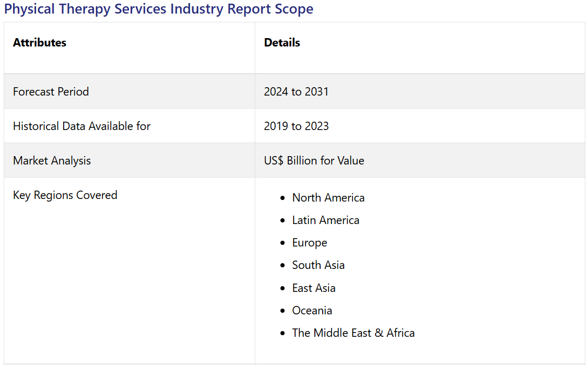Screen dimensions: 588x365
Task: Select Europe in the regions list
Action: (310, 243)
